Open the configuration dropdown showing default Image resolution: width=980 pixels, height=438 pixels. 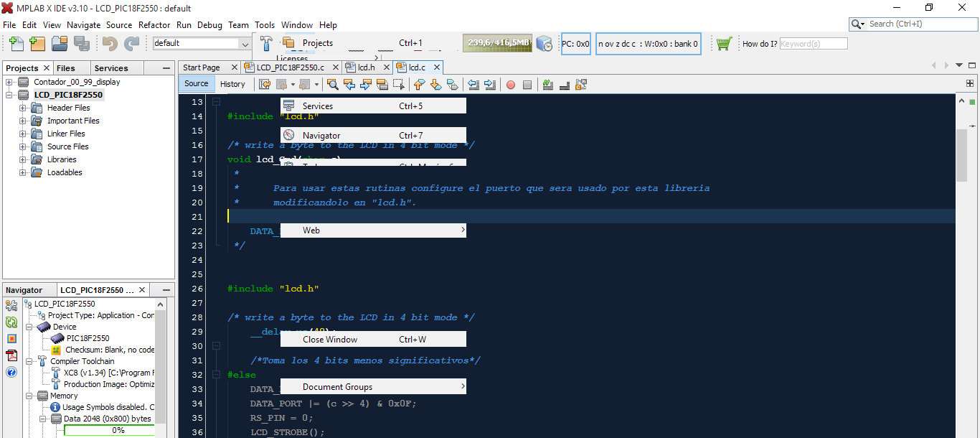pos(202,43)
